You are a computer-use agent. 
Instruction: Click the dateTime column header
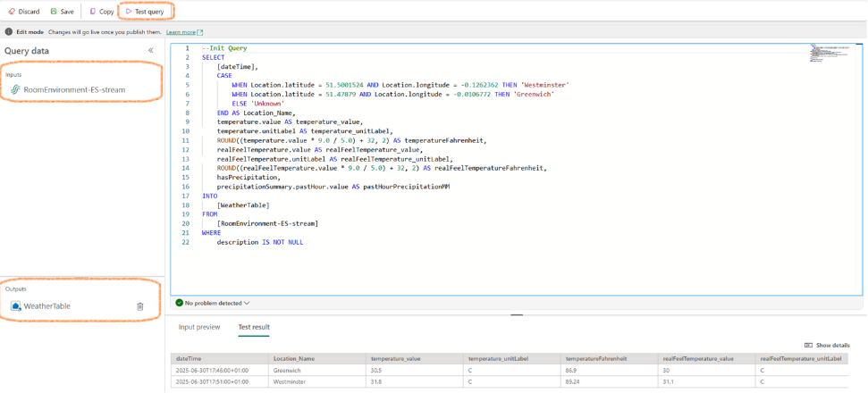(x=219, y=359)
